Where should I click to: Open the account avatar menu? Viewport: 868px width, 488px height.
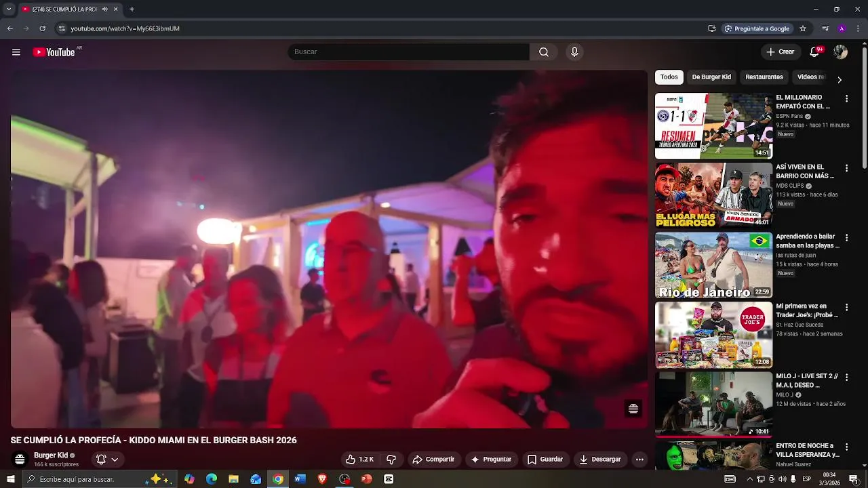pos(840,52)
